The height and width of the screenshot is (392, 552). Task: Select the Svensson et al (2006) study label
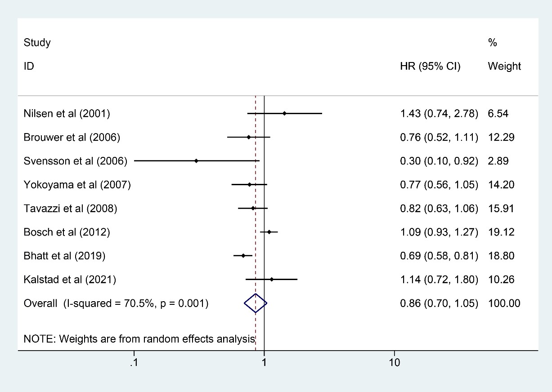pyautogui.click(x=76, y=161)
